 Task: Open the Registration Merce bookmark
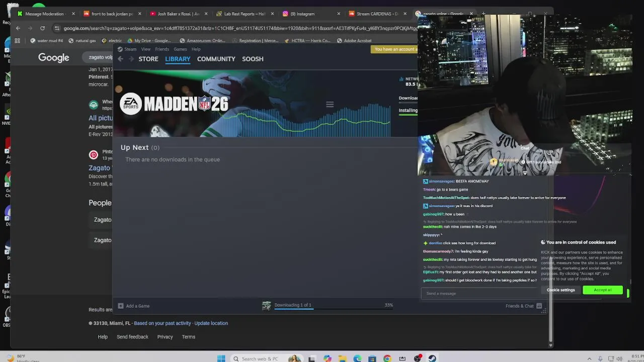click(x=255, y=41)
